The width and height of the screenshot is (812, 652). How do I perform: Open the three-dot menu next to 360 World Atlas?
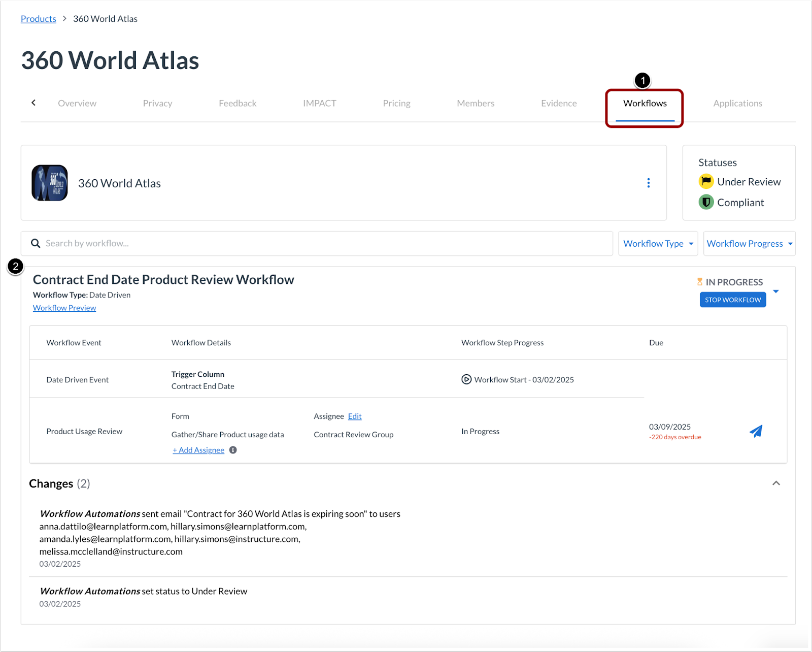pyautogui.click(x=649, y=183)
